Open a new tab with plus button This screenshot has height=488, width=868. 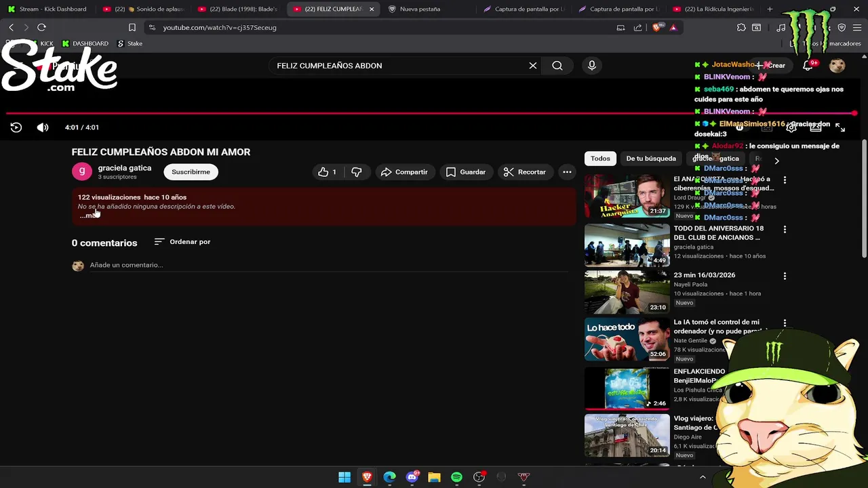pos(770,9)
